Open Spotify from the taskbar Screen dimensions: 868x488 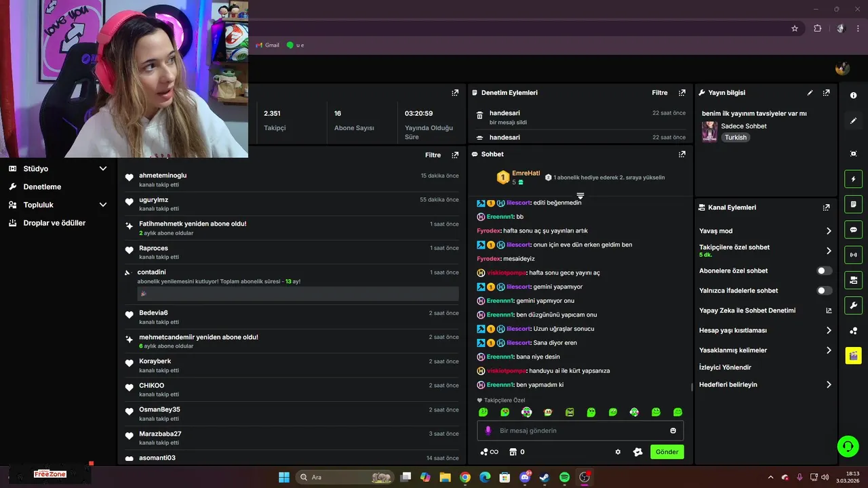click(565, 477)
